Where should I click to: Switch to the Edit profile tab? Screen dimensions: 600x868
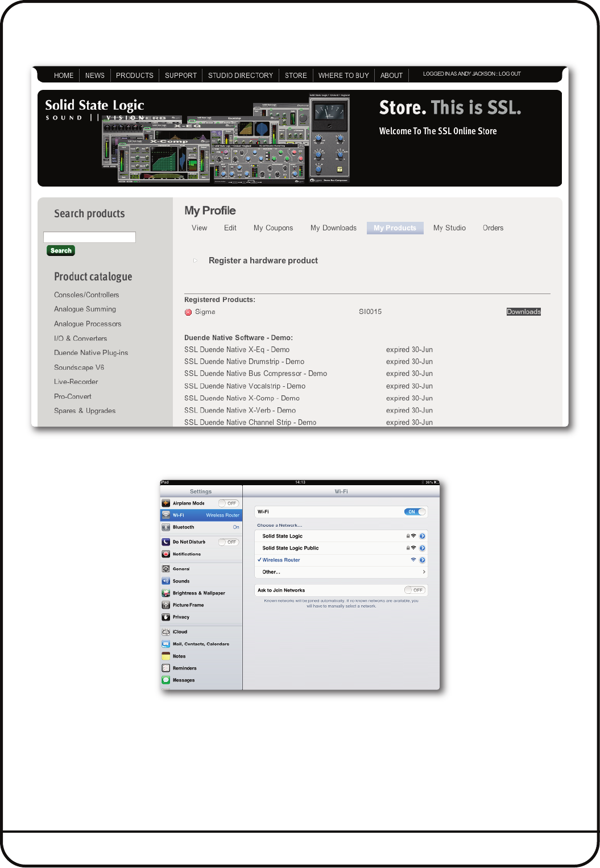[x=230, y=228]
